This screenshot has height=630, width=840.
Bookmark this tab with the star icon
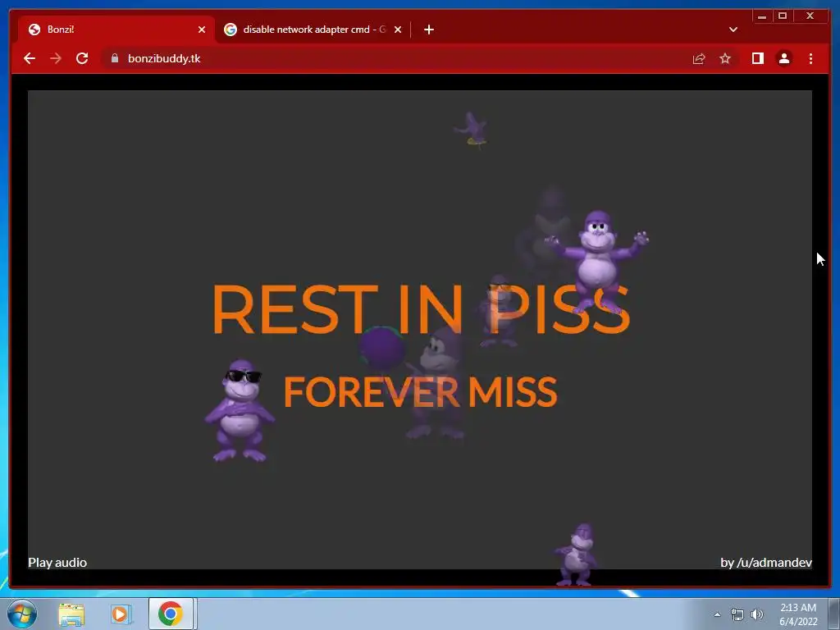click(x=725, y=58)
